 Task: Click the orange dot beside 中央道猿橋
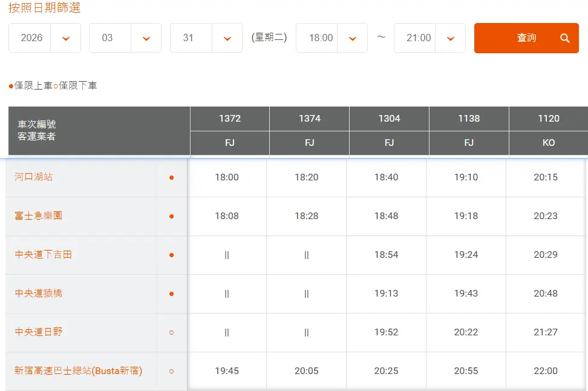171,294
